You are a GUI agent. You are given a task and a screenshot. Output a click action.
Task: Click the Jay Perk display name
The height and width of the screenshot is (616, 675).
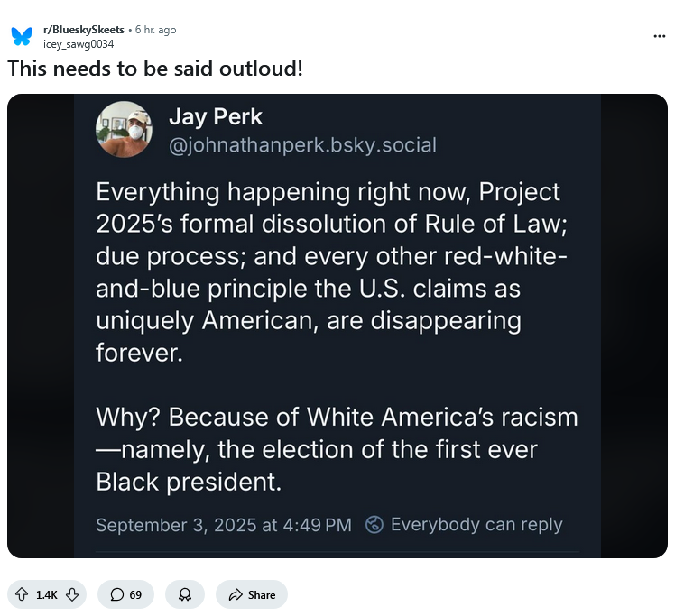[x=216, y=117]
